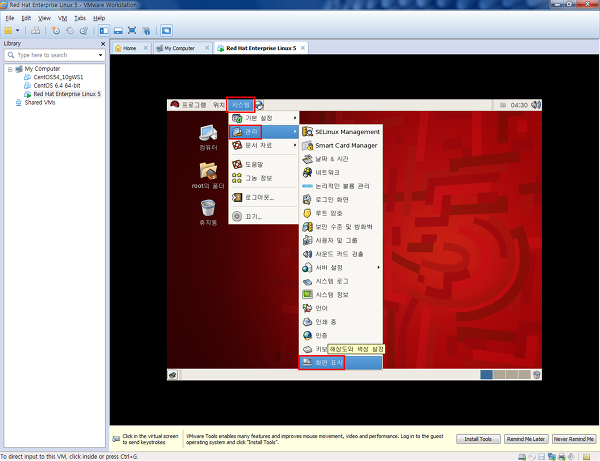Enter full screen mode icon
This screenshot has height=461, width=600.
pos(132,30)
